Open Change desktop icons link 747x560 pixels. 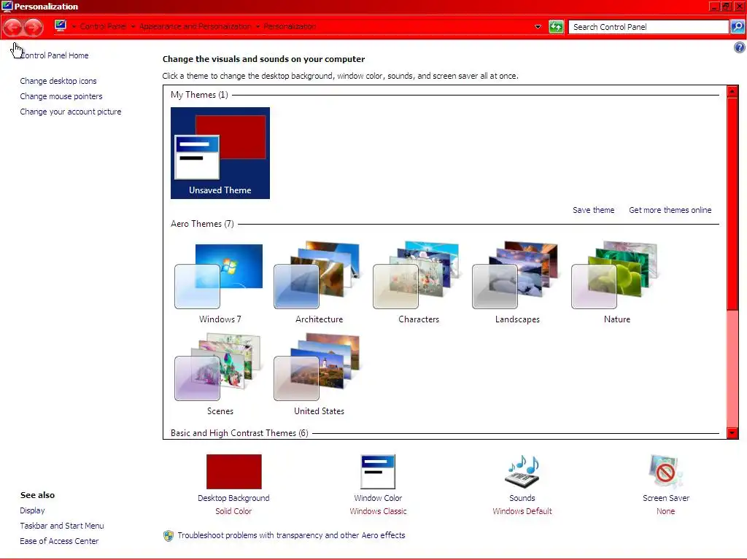click(x=58, y=81)
